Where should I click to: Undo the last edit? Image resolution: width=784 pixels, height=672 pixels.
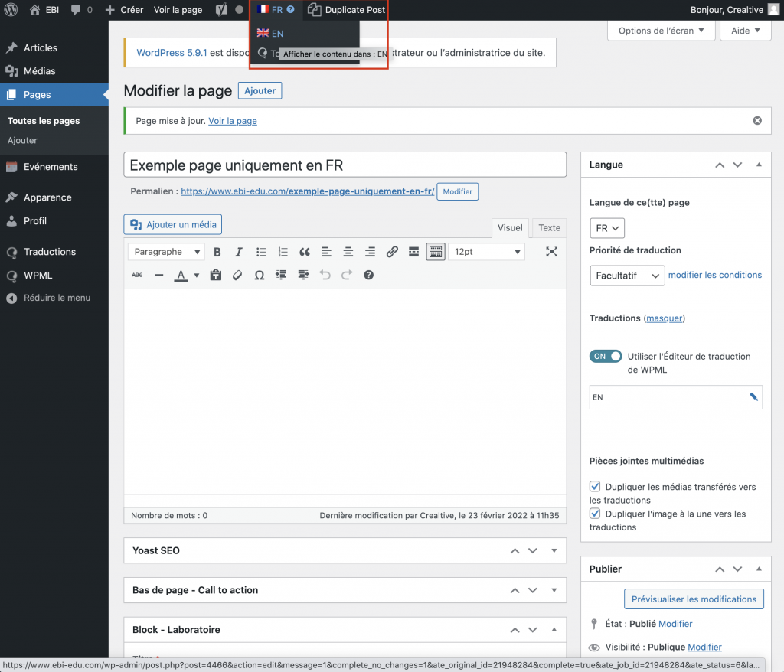[325, 275]
